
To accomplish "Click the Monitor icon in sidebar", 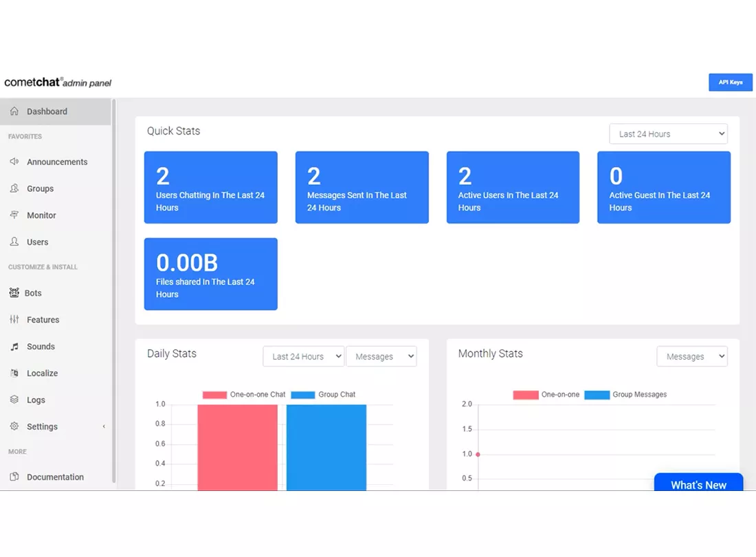I will [x=14, y=215].
